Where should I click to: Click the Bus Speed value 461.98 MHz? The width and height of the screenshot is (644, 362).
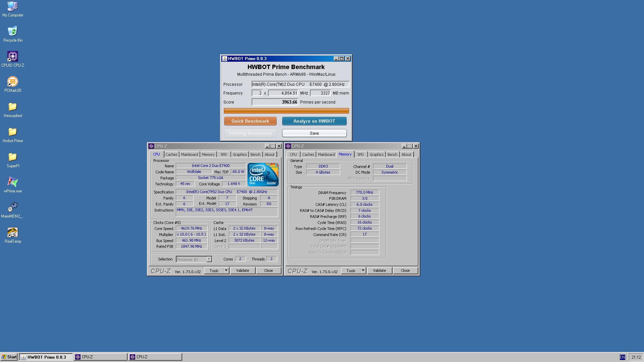tap(192, 240)
